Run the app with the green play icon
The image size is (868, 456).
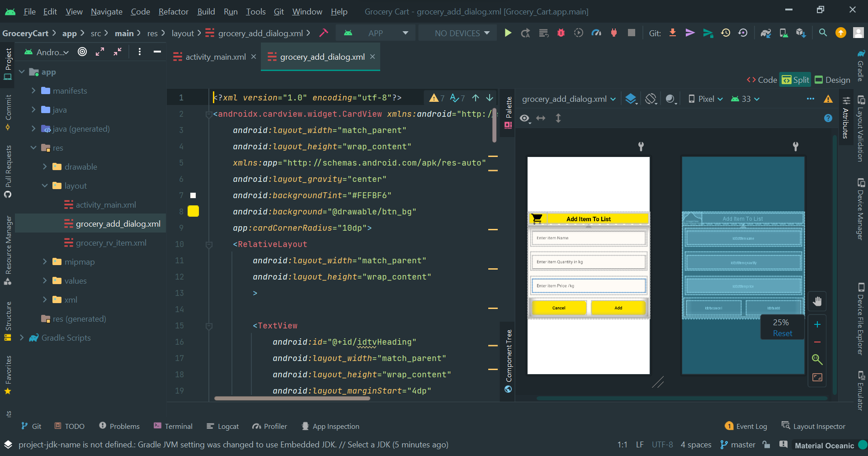tap(508, 33)
